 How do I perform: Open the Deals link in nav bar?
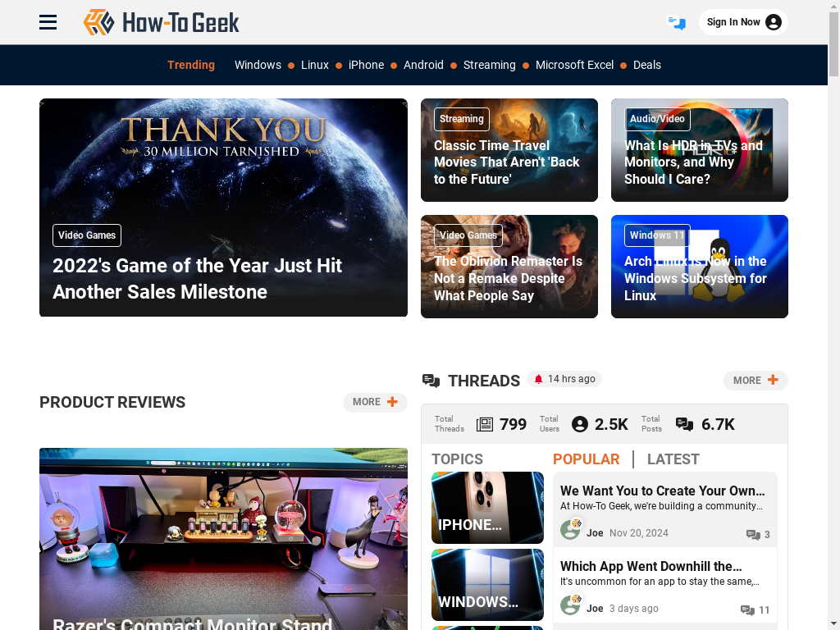(646, 65)
